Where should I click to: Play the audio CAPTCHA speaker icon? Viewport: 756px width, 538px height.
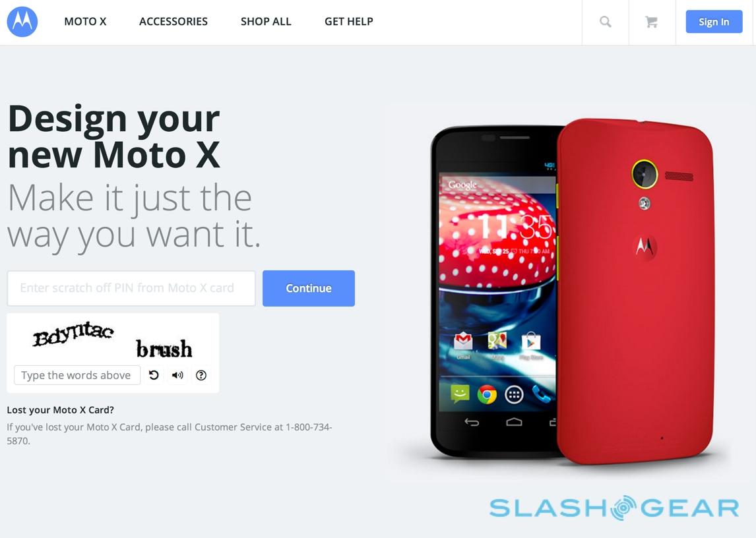(177, 375)
